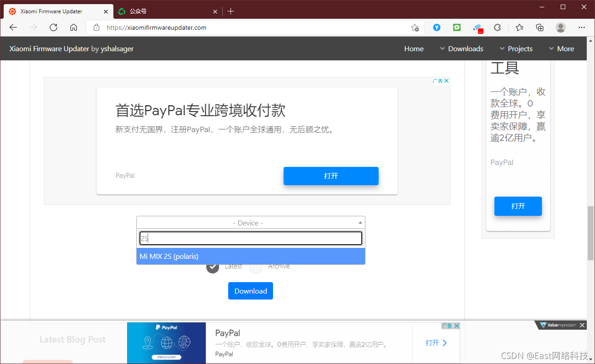595x364 pixels.
Task: Close the bottom sticky ad banner
Action: point(582,325)
